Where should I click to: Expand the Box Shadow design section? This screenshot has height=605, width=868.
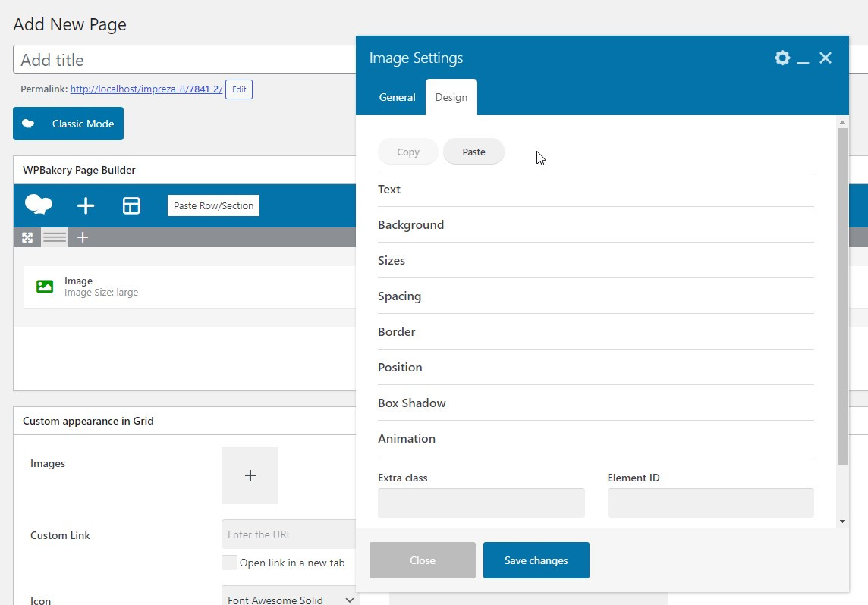click(596, 403)
